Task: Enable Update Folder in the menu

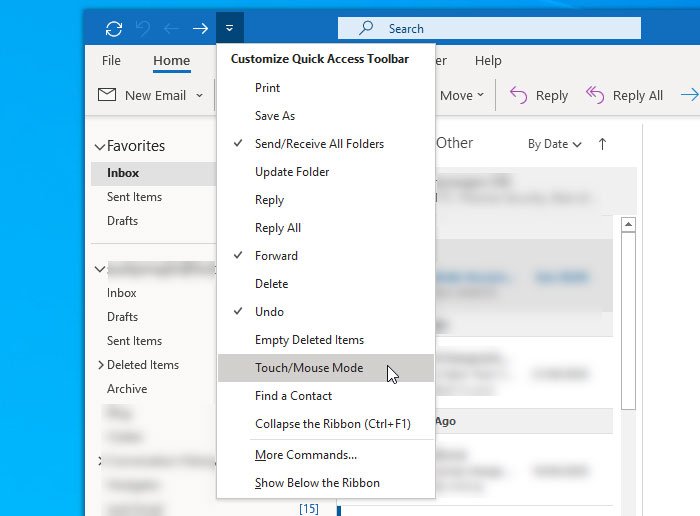Action: pyautogui.click(x=325, y=172)
